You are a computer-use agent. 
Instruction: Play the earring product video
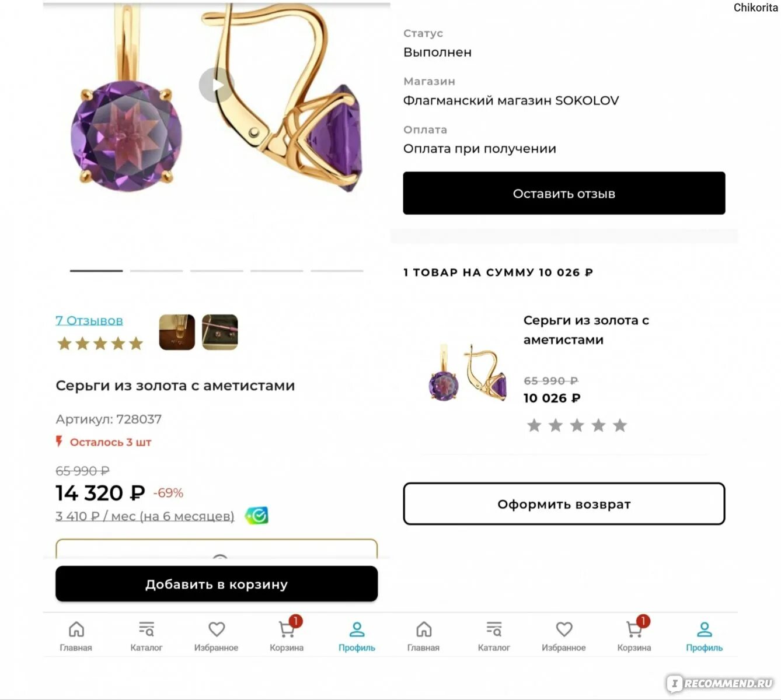216,85
